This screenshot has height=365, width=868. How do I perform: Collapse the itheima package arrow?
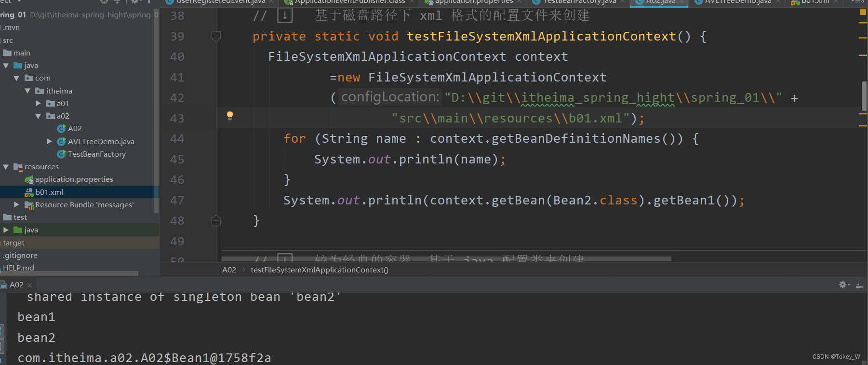(27, 91)
